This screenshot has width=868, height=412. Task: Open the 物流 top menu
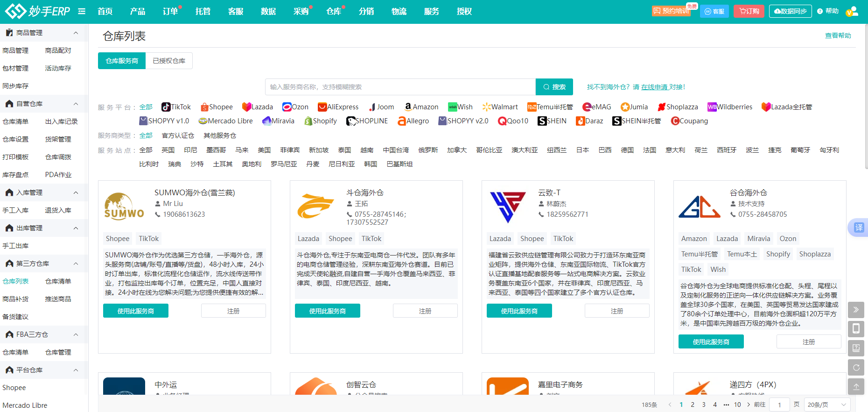399,11
